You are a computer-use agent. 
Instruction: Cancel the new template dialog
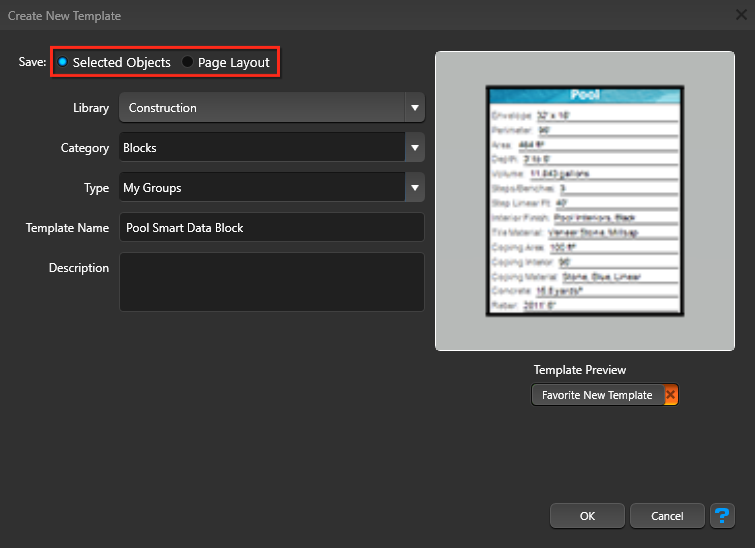pyautogui.click(x=667, y=516)
